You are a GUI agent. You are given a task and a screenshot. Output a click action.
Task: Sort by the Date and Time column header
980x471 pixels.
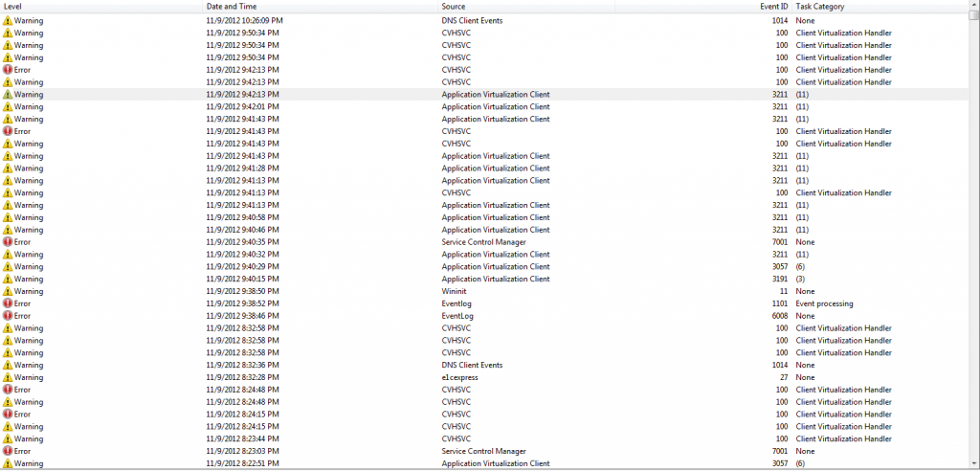point(321,7)
